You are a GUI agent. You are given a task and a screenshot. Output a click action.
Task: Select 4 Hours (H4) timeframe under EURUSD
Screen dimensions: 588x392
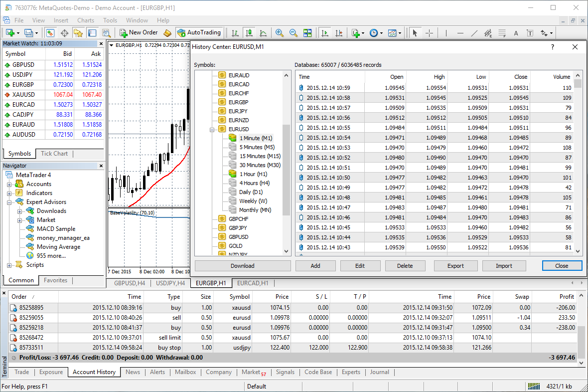point(254,183)
